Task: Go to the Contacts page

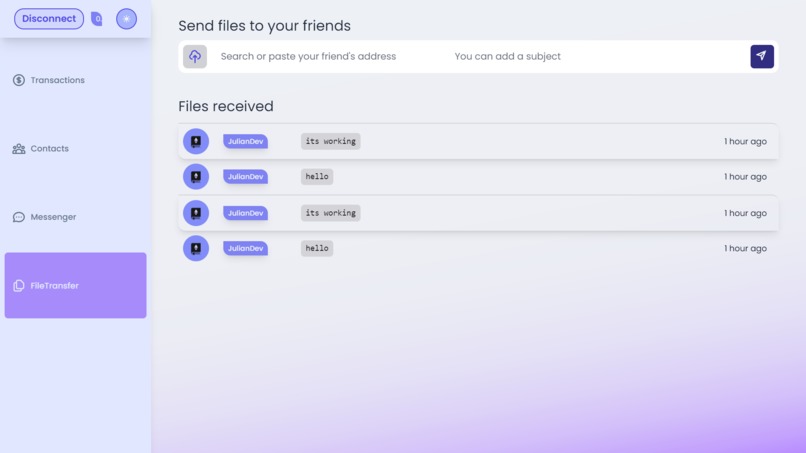Action: [76, 149]
